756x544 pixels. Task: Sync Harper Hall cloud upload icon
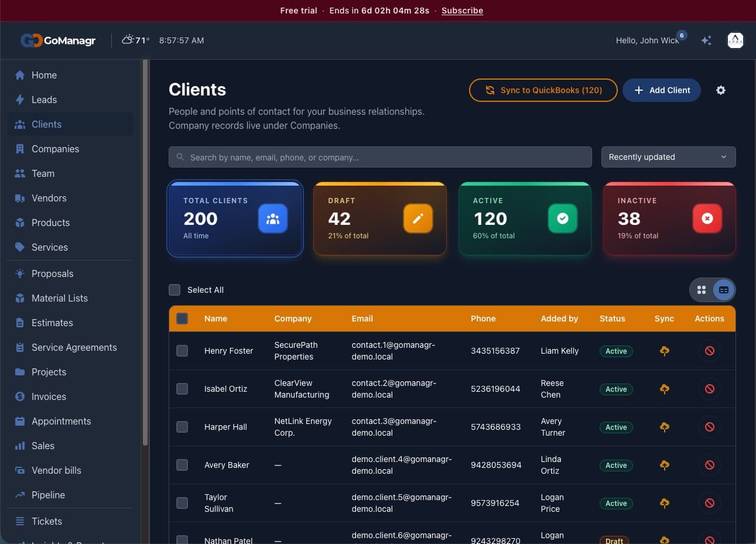(x=665, y=427)
